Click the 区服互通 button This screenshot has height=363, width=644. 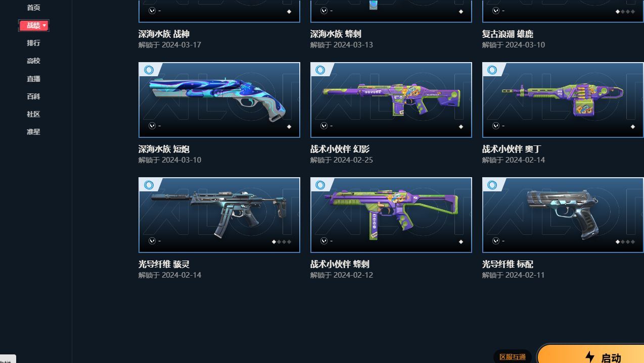[x=513, y=356]
